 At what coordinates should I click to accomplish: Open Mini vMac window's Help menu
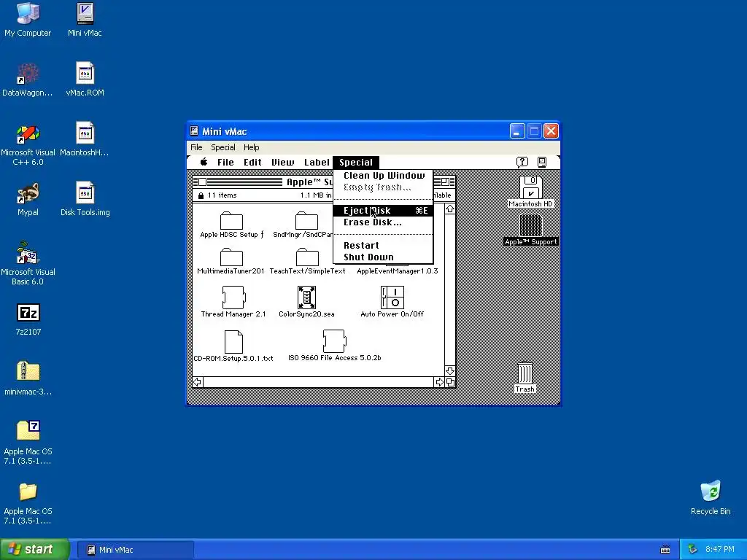(252, 147)
